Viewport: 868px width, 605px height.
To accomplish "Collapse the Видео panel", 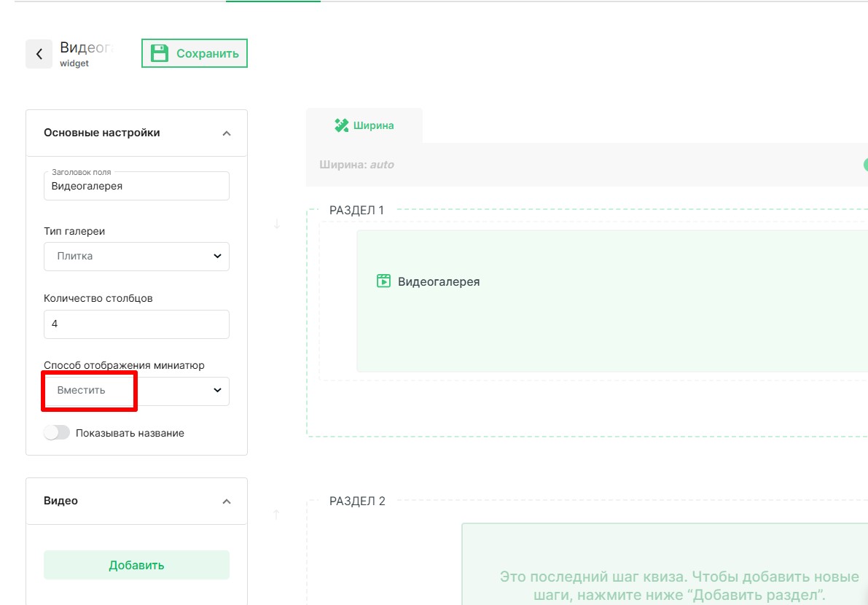I will pyautogui.click(x=226, y=501).
